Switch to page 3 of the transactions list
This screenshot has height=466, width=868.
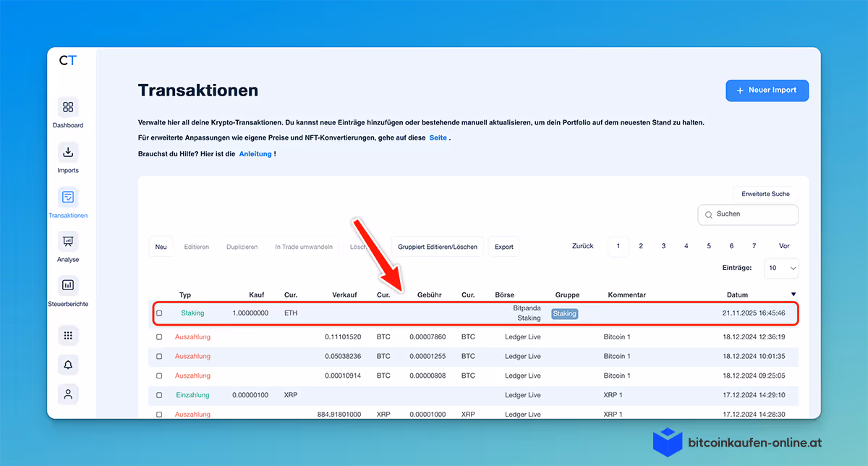click(x=663, y=245)
